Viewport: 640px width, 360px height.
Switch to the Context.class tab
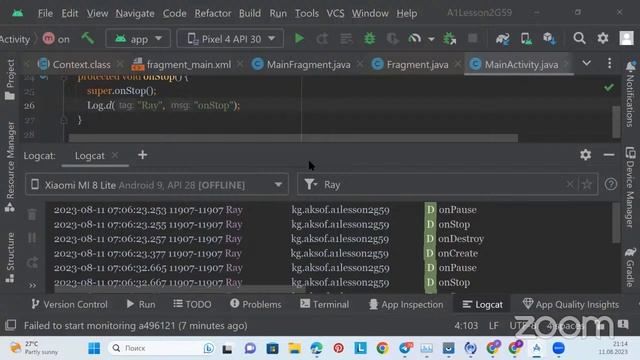click(x=76, y=64)
